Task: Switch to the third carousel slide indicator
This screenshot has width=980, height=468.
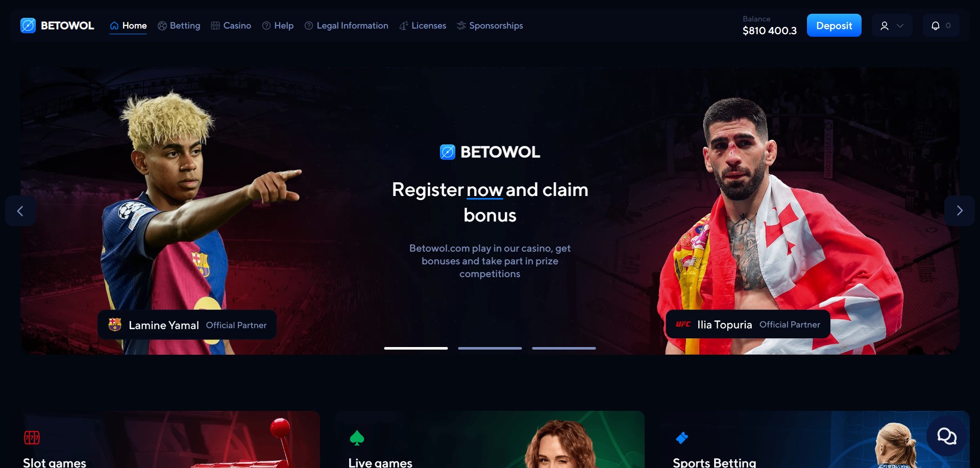Action: point(564,348)
